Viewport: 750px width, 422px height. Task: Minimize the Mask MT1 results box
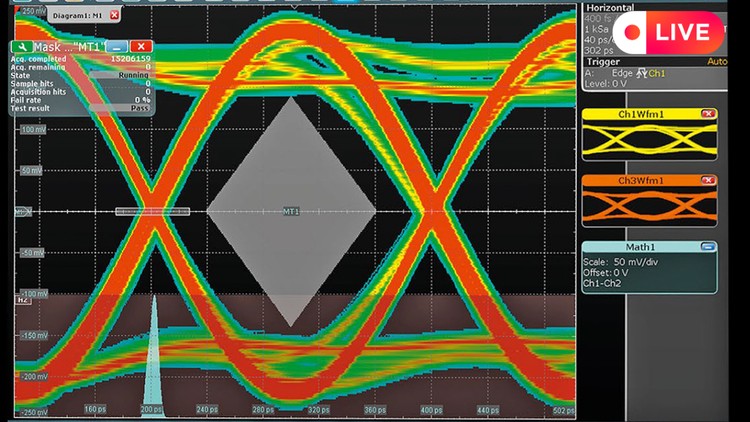[x=119, y=46]
